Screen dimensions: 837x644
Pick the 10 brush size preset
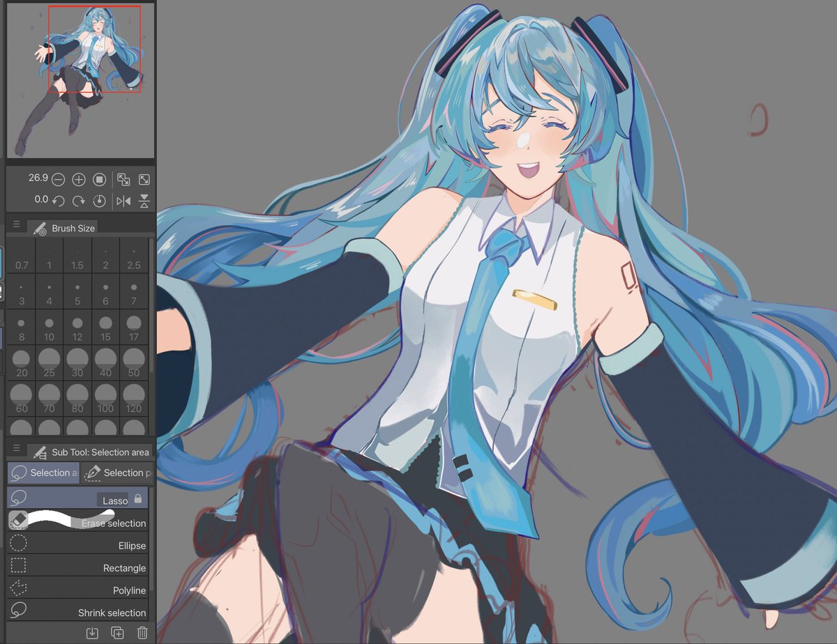pyautogui.click(x=49, y=328)
